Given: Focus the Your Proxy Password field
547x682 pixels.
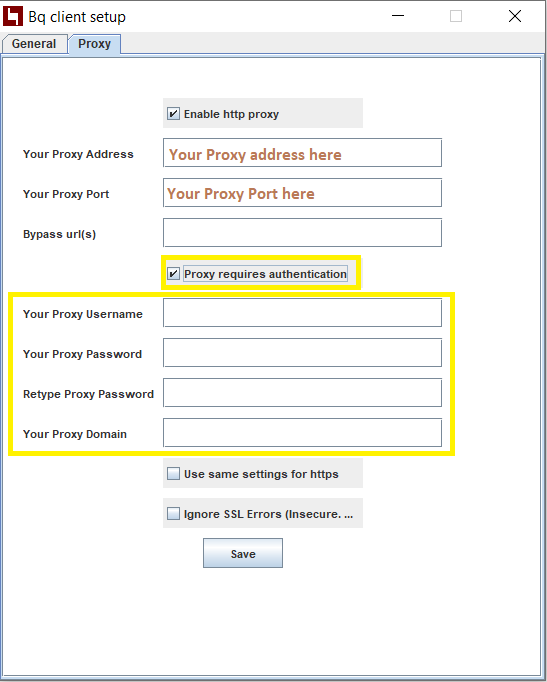Looking at the screenshot, I should [302, 353].
